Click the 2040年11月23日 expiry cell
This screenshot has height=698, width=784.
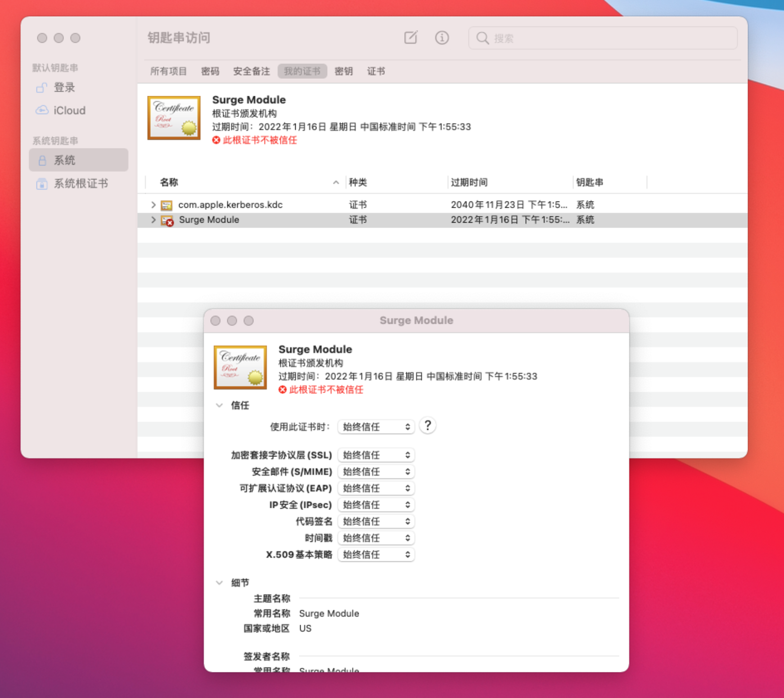point(509,205)
